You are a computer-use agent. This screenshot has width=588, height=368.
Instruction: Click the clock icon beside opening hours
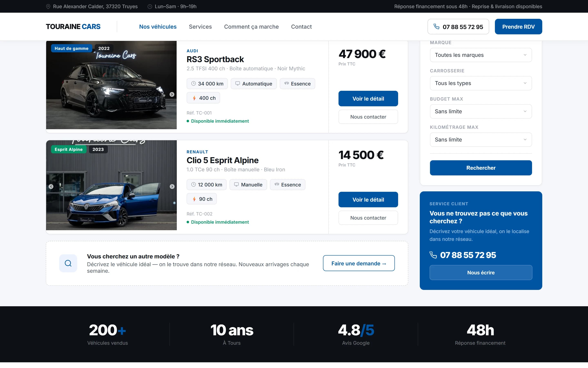150,7
